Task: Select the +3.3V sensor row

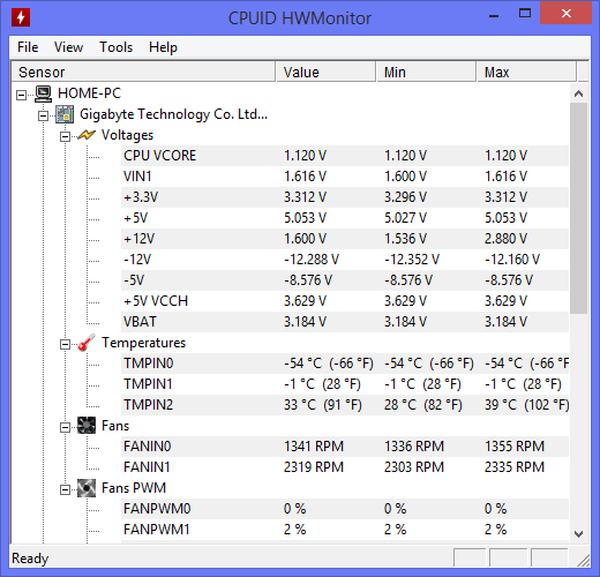Action: tap(345, 197)
